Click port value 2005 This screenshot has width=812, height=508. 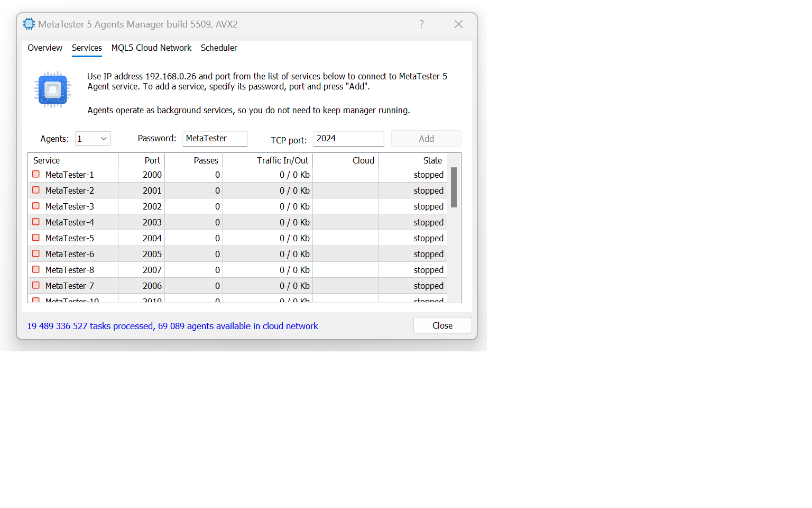tap(152, 254)
